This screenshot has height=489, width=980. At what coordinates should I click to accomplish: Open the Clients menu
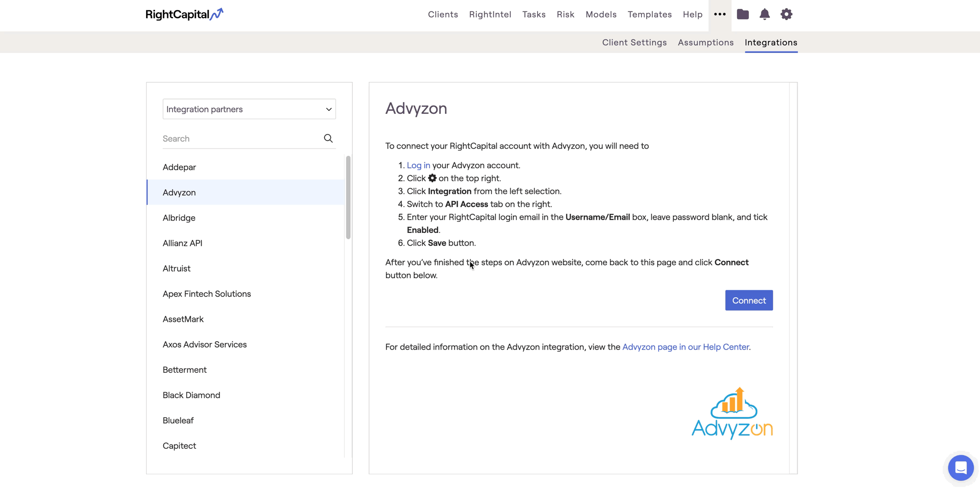[442, 15]
